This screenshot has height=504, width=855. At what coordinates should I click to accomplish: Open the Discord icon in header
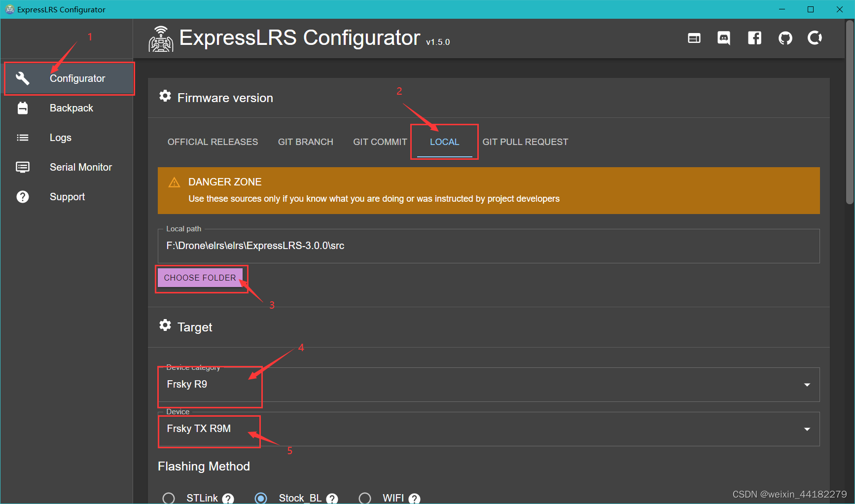tap(724, 38)
